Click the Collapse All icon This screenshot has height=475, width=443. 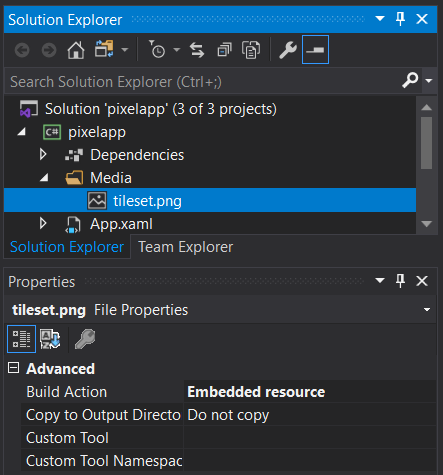224,50
